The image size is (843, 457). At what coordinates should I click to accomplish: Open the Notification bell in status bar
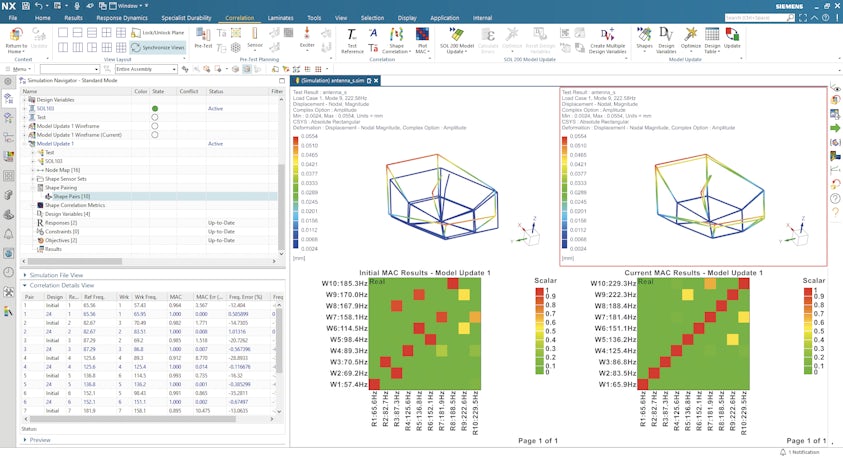tap(783, 452)
